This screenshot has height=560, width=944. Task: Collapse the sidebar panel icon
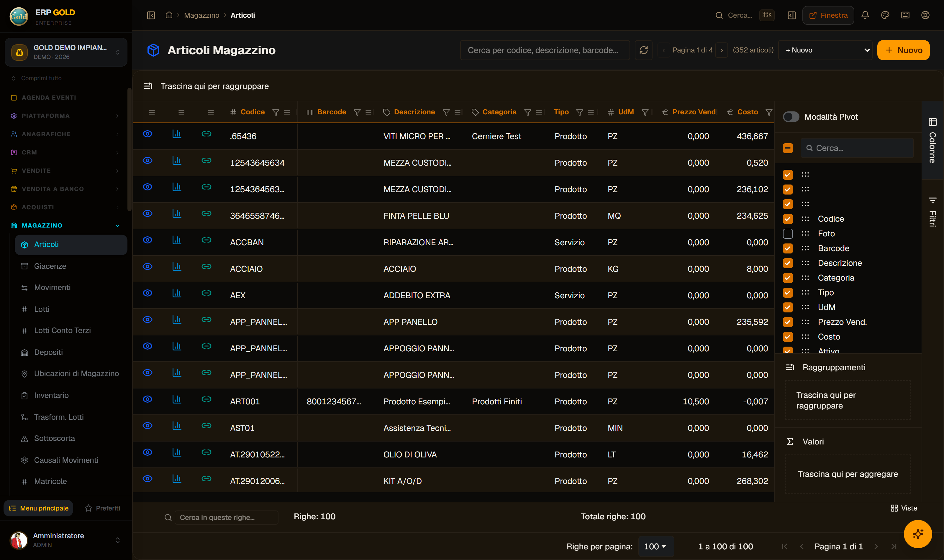click(151, 15)
